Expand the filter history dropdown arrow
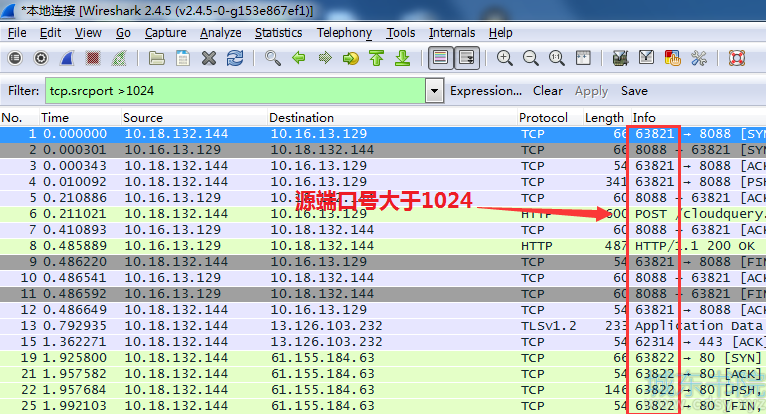Viewport: 766px width, 414px height. tap(434, 91)
